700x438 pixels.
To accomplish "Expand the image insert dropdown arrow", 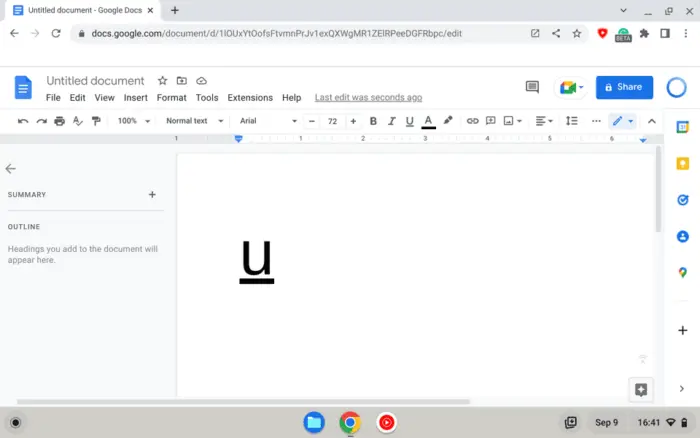I will click(519, 121).
